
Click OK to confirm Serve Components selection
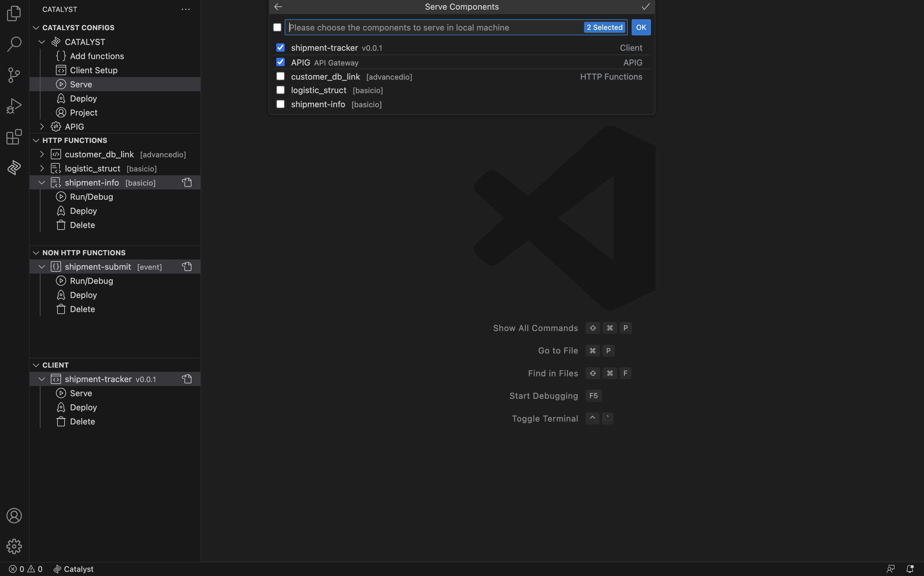point(640,27)
